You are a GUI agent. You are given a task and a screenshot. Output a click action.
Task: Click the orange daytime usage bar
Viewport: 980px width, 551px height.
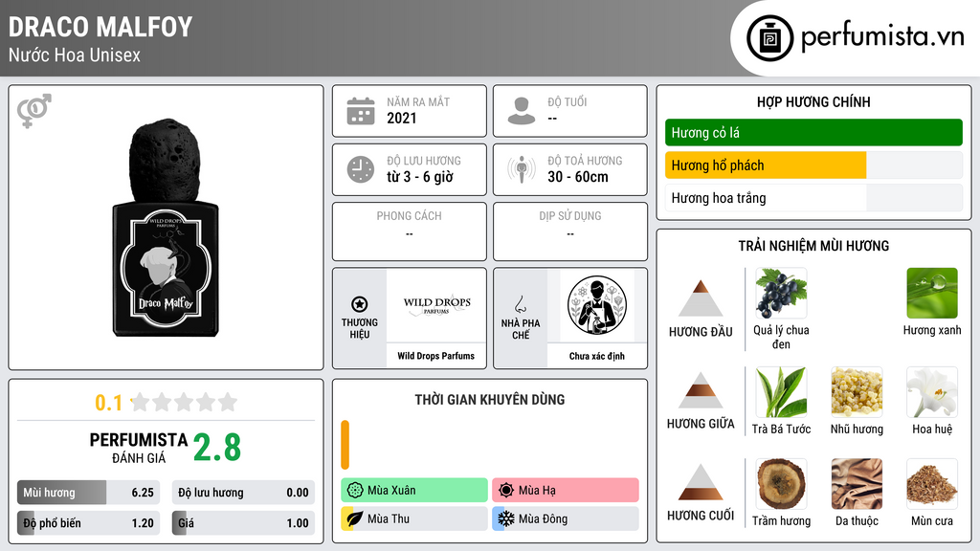coord(345,445)
